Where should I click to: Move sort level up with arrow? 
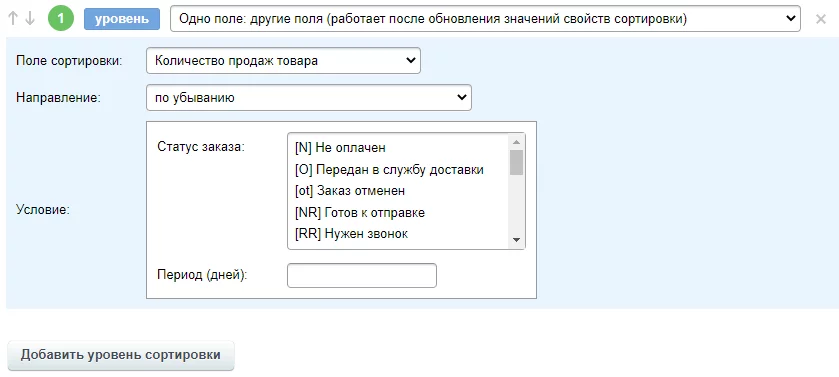(x=13, y=19)
